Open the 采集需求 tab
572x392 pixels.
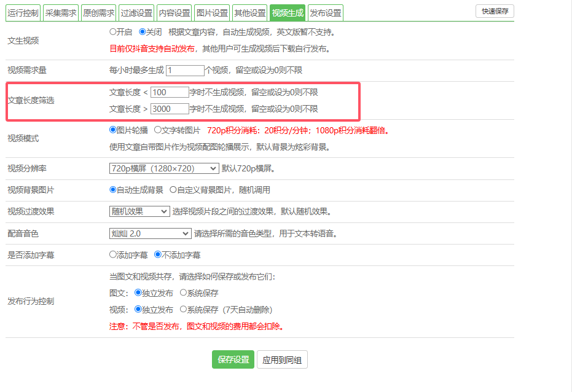click(x=61, y=13)
